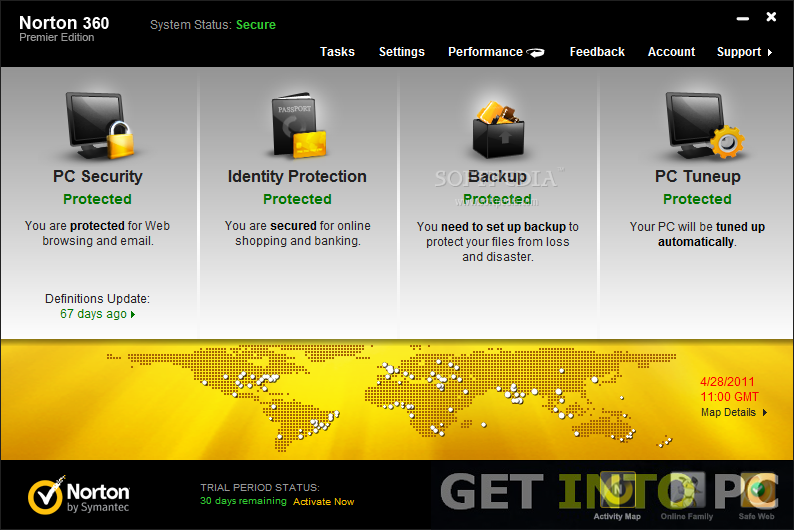Click the Protected status under Identity Protection
The width and height of the screenshot is (794, 530).
(x=297, y=199)
